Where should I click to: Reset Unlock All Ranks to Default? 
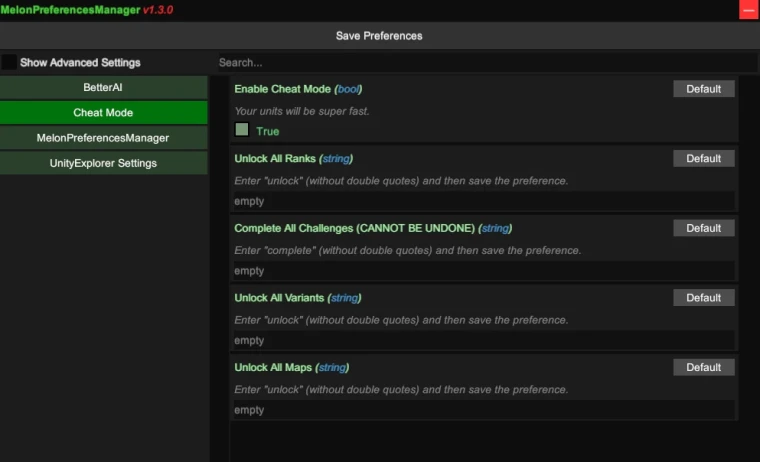coord(703,158)
